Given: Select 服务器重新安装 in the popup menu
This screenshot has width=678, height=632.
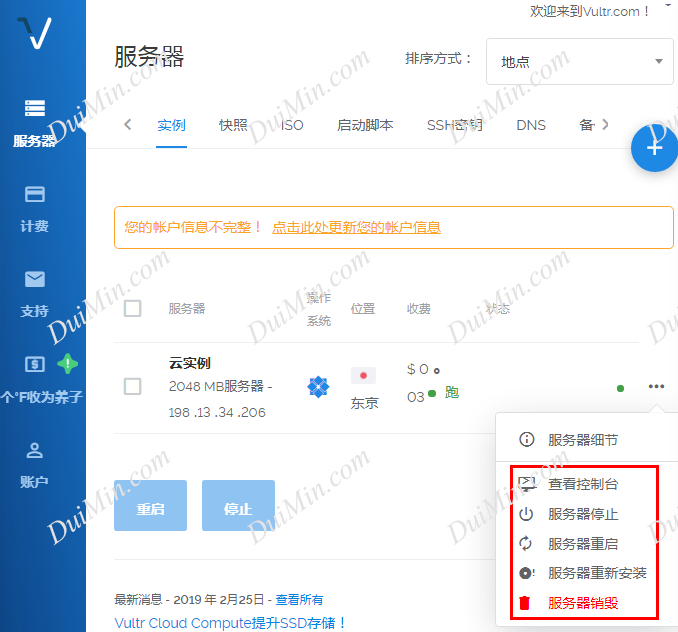Looking at the screenshot, I should 597,573.
